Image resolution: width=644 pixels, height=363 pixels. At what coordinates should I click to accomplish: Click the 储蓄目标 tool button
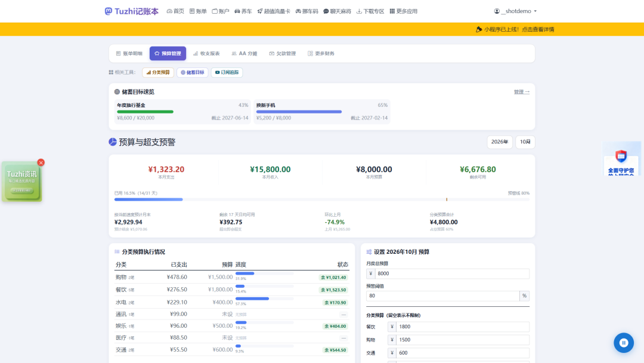click(x=193, y=72)
